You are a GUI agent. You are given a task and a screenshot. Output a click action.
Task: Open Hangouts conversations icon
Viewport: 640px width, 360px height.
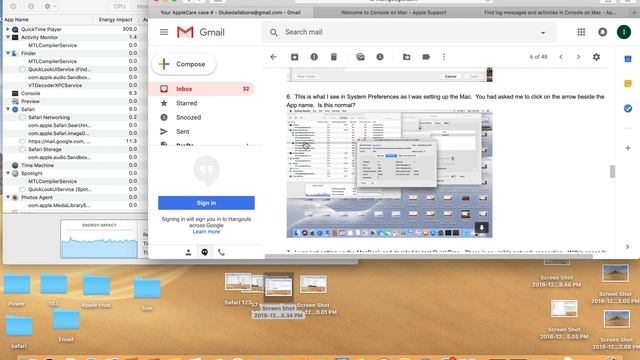coord(204,252)
